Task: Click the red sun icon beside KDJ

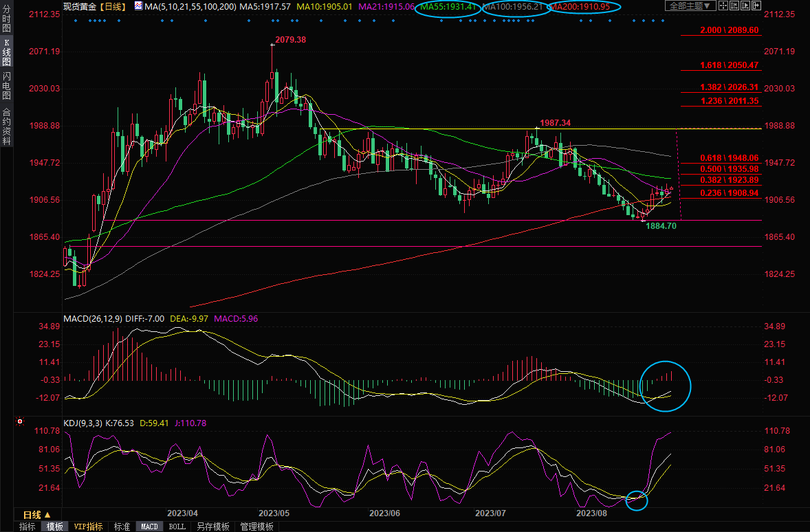Action: 20,422
